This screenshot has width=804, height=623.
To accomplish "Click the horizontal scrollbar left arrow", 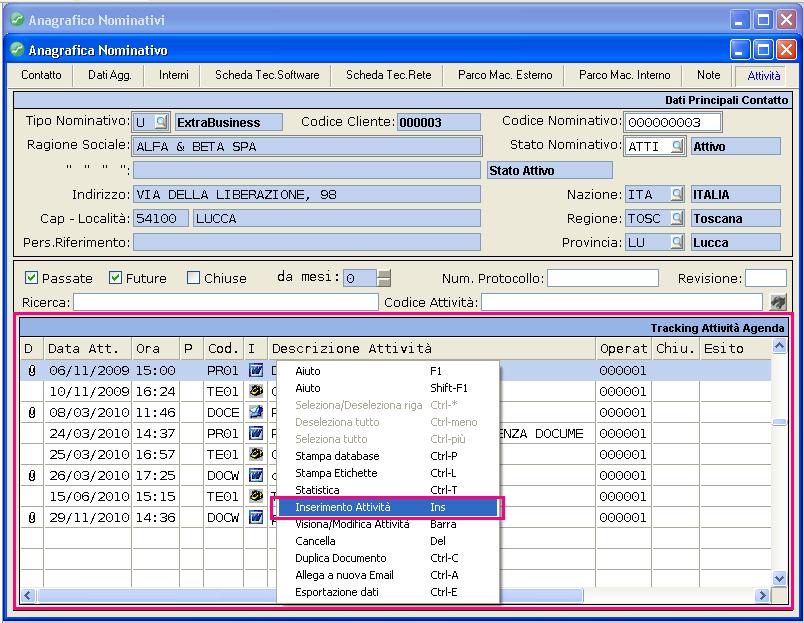I will pyautogui.click(x=28, y=595).
